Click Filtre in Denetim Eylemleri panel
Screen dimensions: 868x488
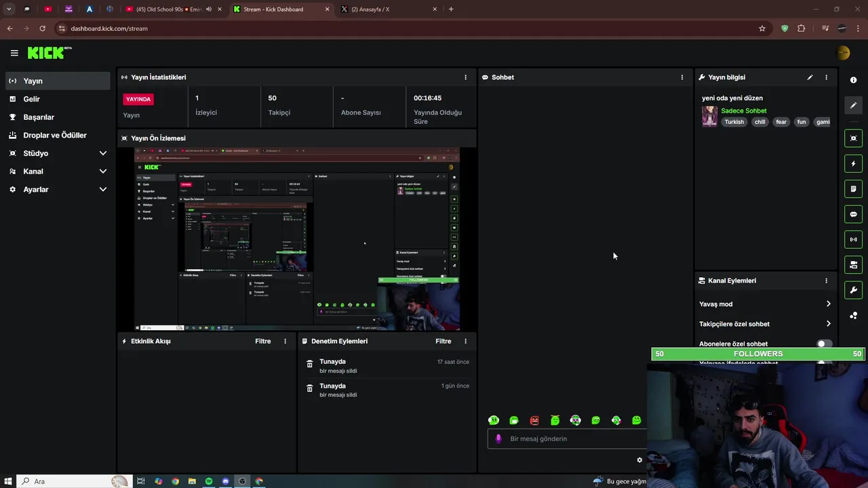pyautogui.click(x=443, y=342)
